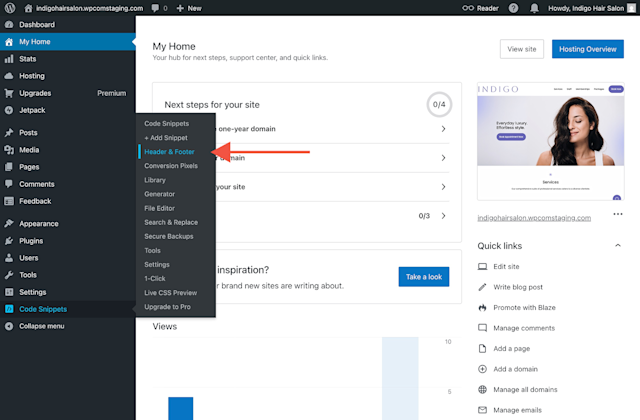Click the comments bubble icon in admin bar

coord(155,8)
